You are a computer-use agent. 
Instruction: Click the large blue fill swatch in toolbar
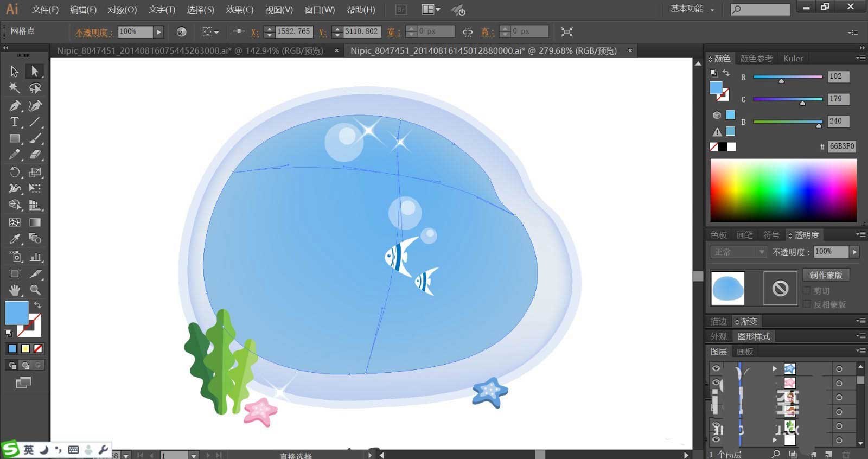coord(16,313)
